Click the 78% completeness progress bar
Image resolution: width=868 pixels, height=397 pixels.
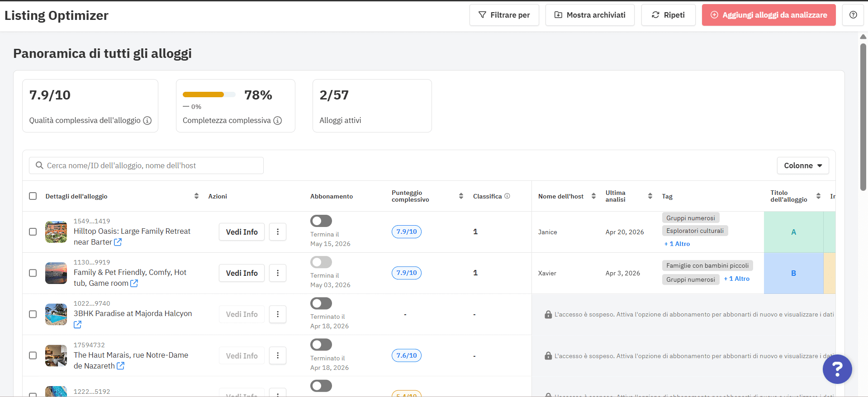[x=209, y=95]
